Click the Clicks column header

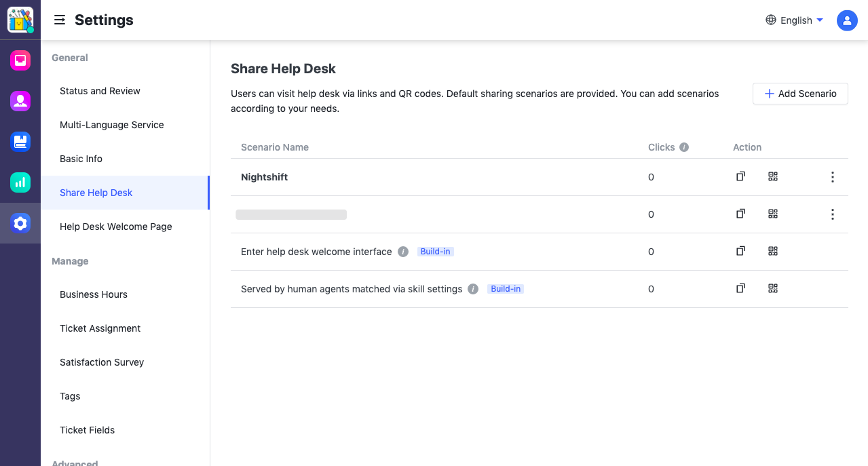662,147
